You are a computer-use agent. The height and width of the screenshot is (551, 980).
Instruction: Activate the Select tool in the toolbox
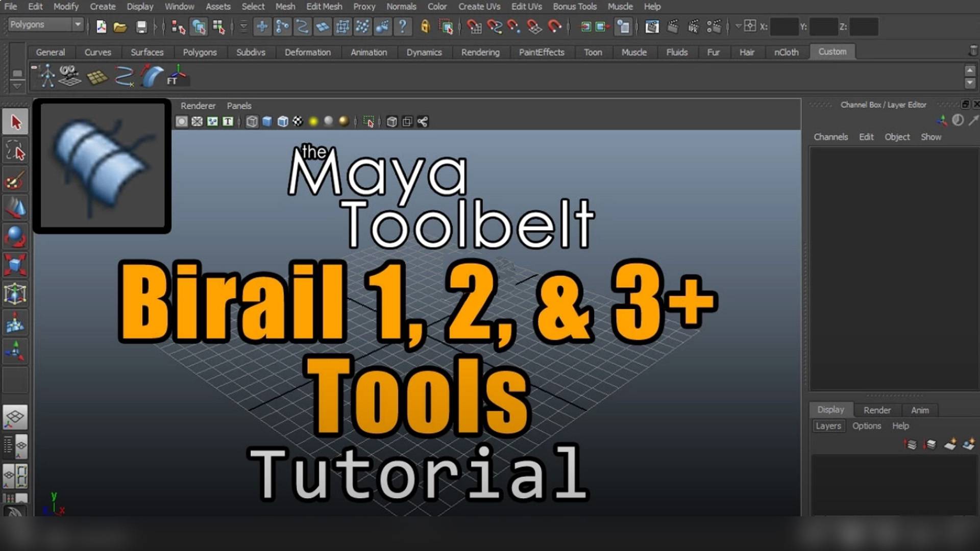pyautogui.click(x=15, y=122)
